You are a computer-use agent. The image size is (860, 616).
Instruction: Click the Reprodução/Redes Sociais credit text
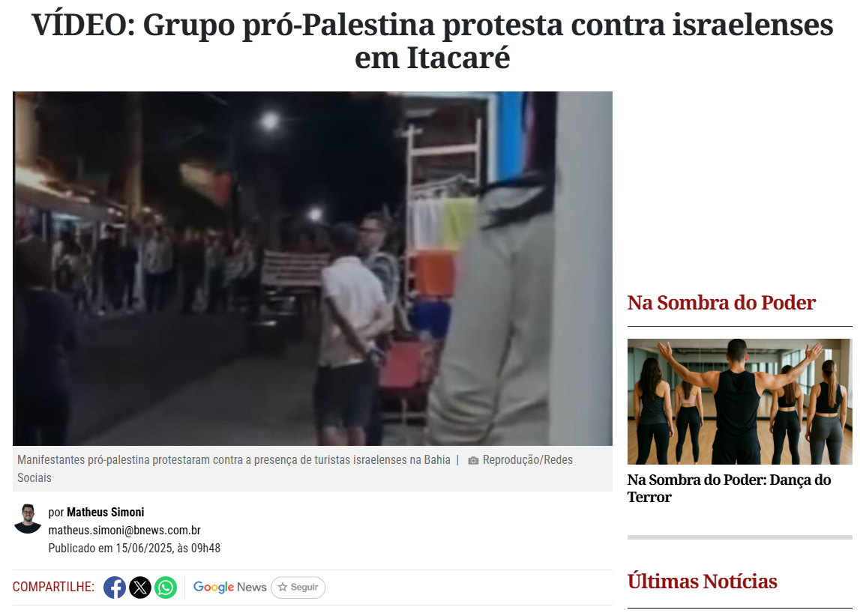[528, 460]
